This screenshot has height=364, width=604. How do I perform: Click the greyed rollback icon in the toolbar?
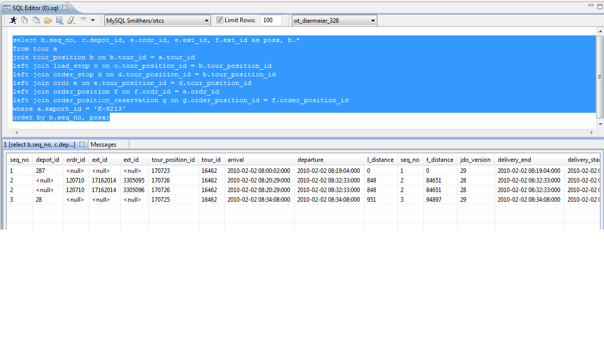tap(36, 20)
